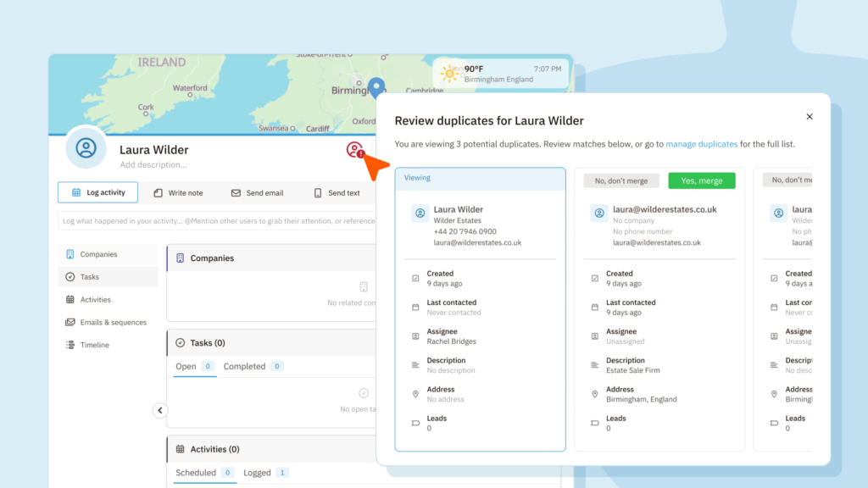Click the Leads tag icon in Viewing card
This screenshot has width=868, height=488.
coord(415,424)
